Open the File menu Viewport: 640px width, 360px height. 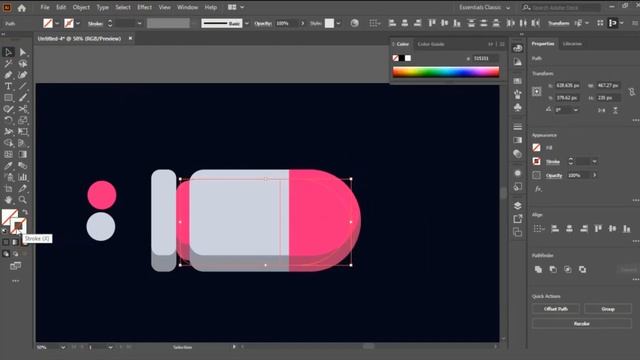click(45, 7)
